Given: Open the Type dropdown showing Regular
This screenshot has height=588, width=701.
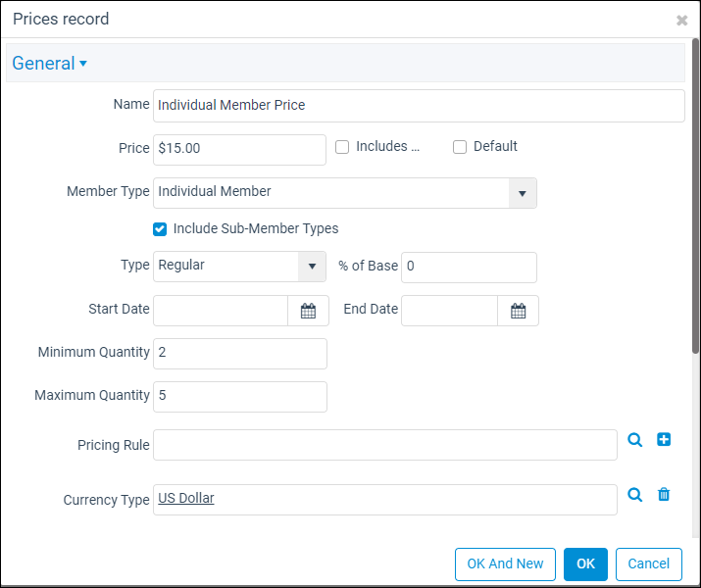Looking at the screenshot, I should point(312,267).
